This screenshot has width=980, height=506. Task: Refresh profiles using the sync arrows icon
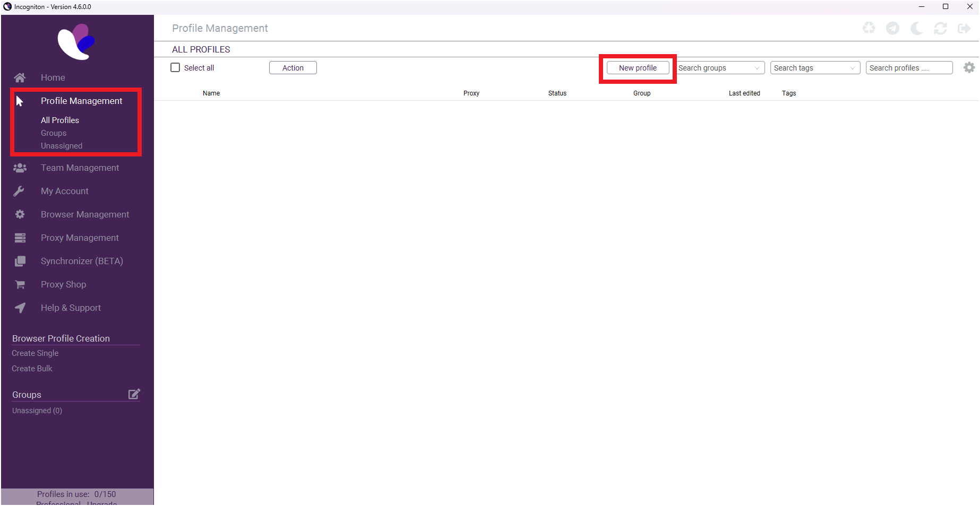click(941, 28)
